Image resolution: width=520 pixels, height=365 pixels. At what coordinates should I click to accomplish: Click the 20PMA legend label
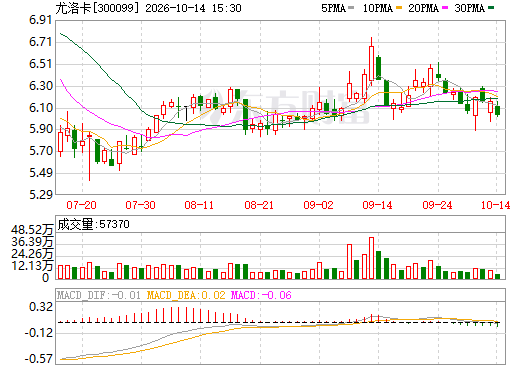point(423,8)
